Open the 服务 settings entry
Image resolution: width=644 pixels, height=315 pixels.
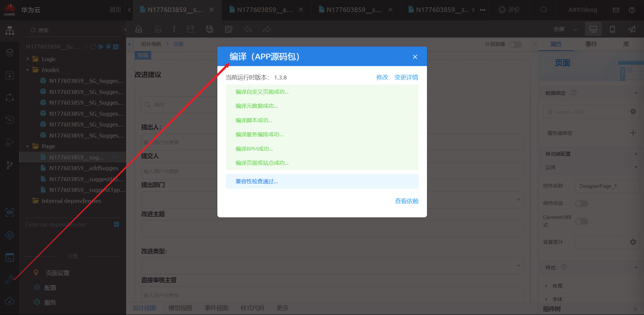click(x=50, y=303)
